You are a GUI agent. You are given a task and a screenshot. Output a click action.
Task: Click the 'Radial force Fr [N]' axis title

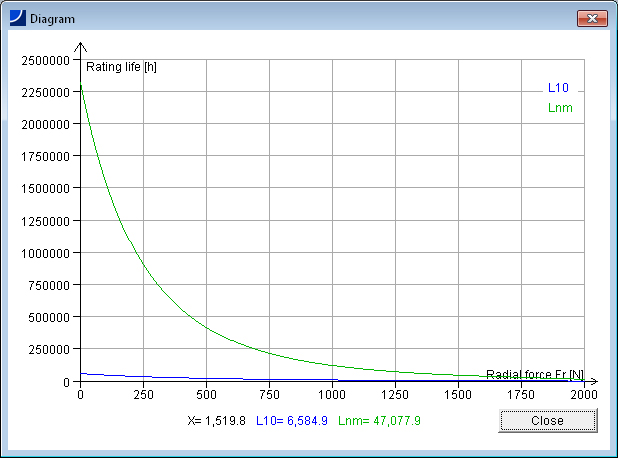pos(535,374)
